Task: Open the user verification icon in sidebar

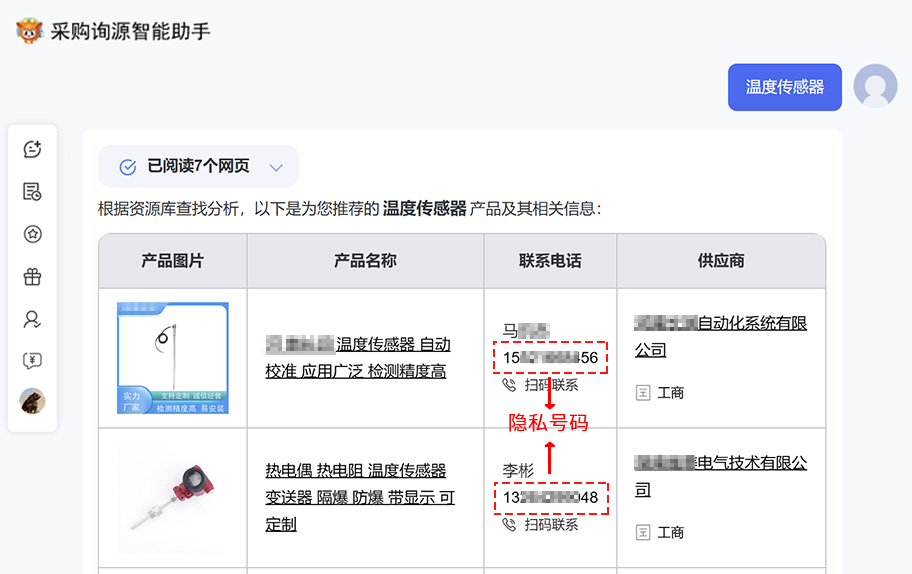Action: [32, 319]
